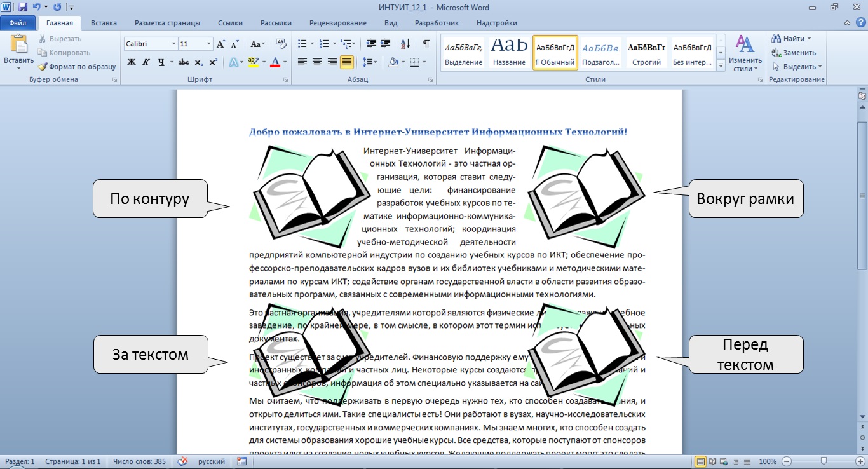Apply superscript formatting

click(x=213, y=62)
